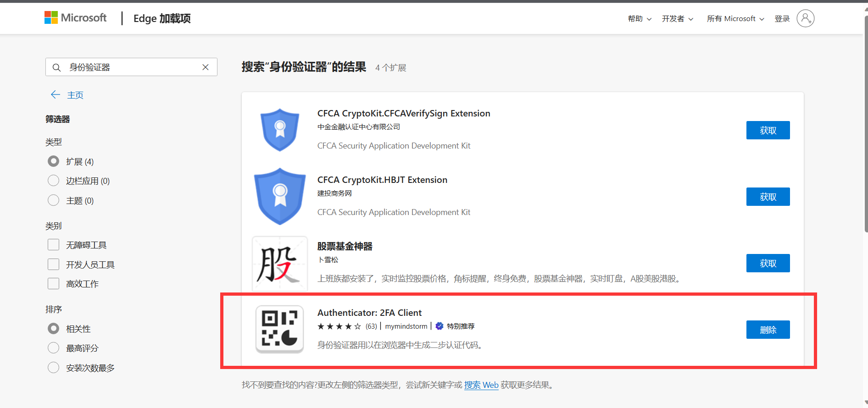Click the (63) review count
The image size is (868, 408).
pyautogui.click(x=371, y=326)
